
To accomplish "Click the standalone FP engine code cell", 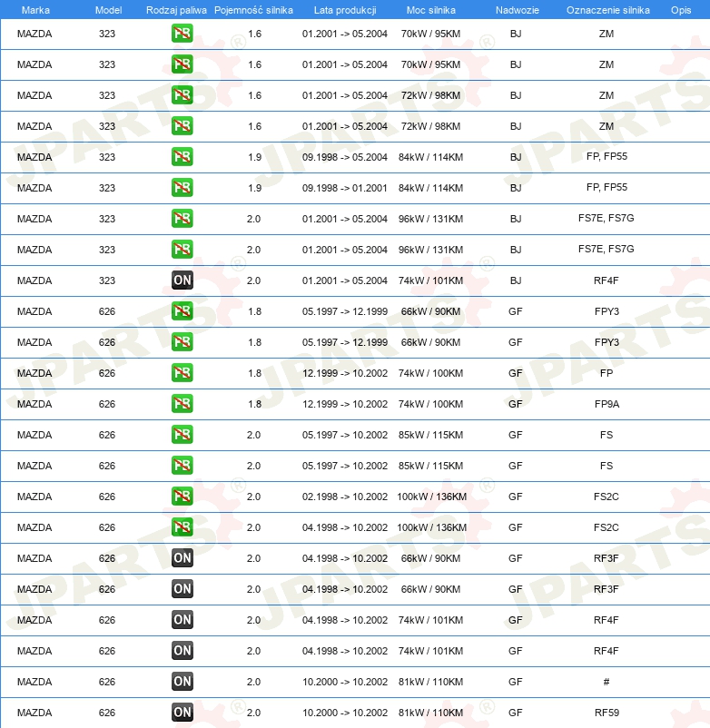I will (x=606, y=373).
